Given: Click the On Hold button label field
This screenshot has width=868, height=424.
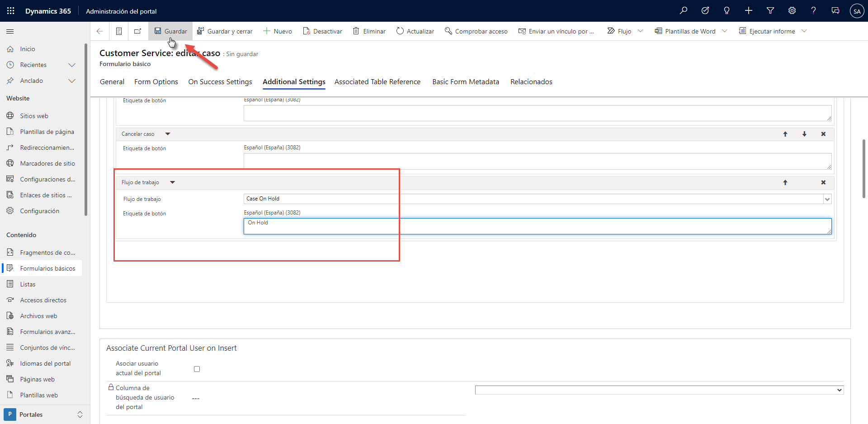Looking at the screenshot, I should point(538,226).
